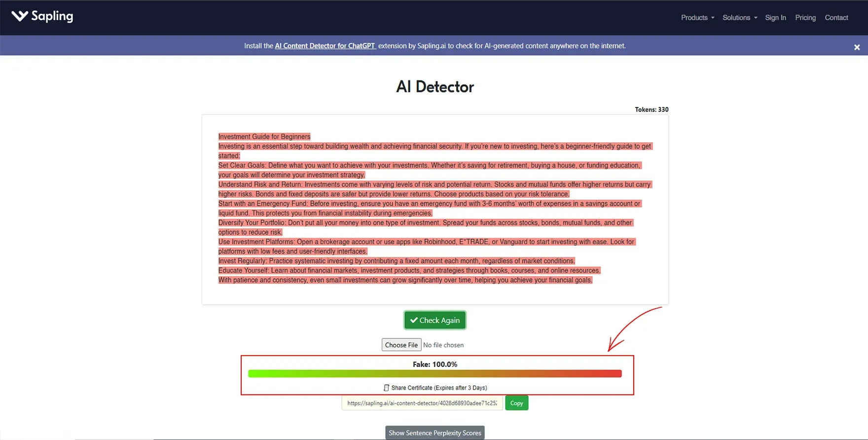Click the Share Certificate text
This screenshot has height=440, width=868.
(x=439, y=388)
